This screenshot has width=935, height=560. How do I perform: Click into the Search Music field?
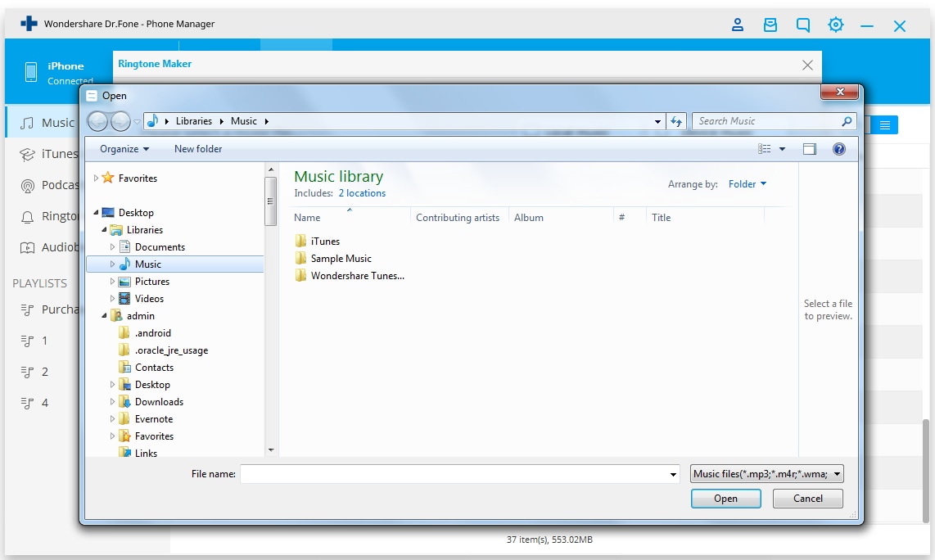click(x=766, y=121)
